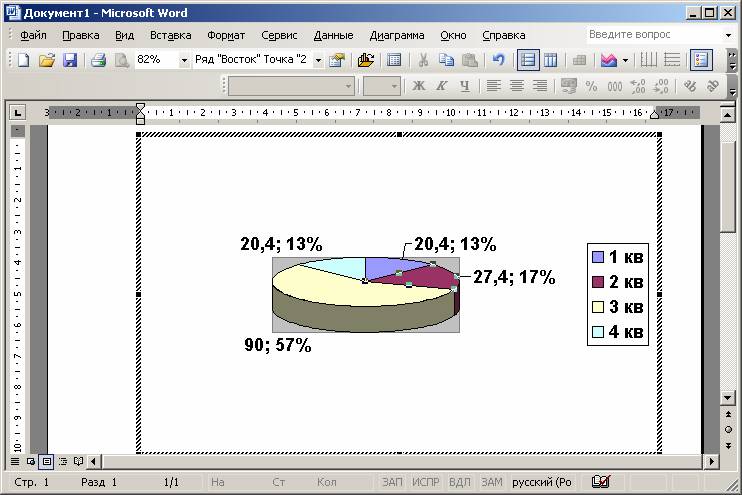Toggle value axis gridlines
Viewport: 742px width, 495px height.
[x=672, y=60]
